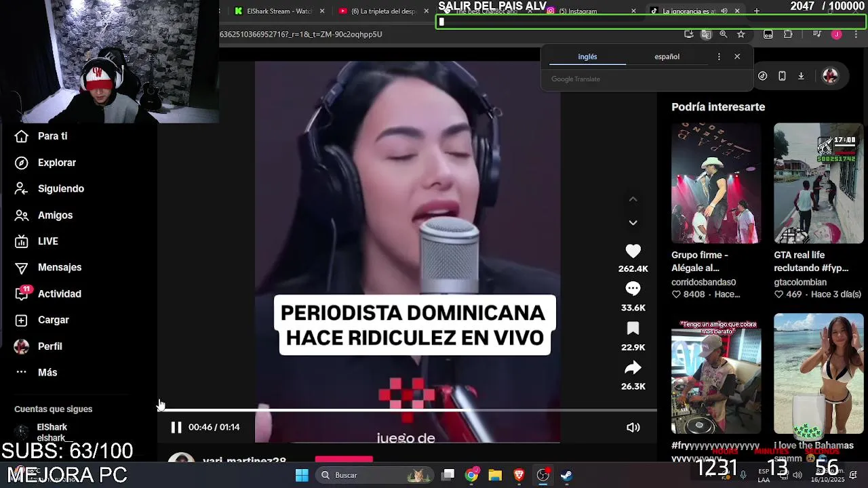This screenshot has height=488, width=868.
Task: Open the TikTok profile avatar at top right
Action: [830, 76]
